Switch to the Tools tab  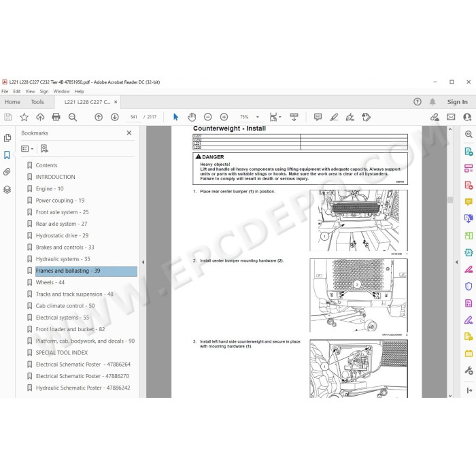click(x=37, y=102)
